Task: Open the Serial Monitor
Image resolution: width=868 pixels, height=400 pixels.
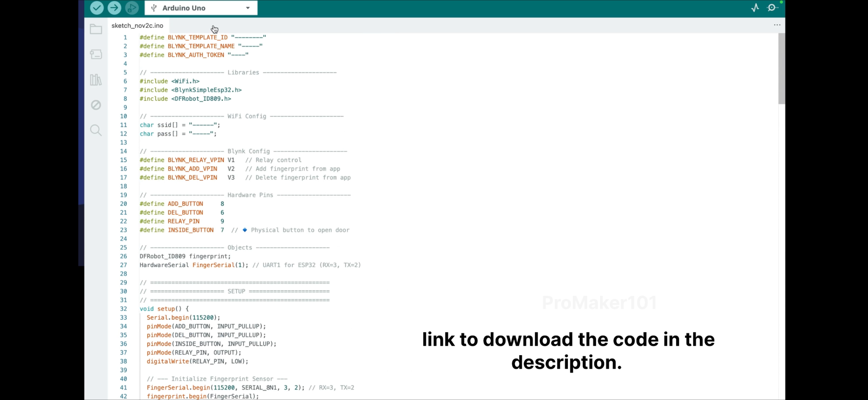Action: [772, 8]
